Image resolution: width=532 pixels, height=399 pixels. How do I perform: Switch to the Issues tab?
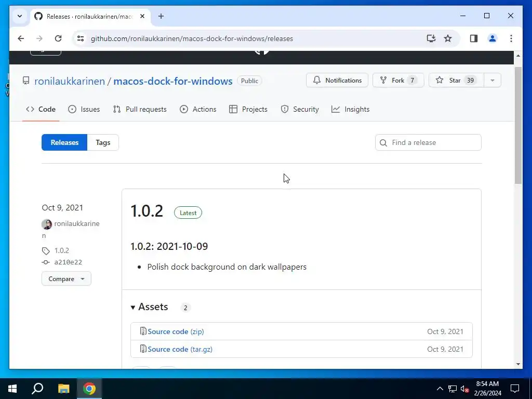click(84, 109)
